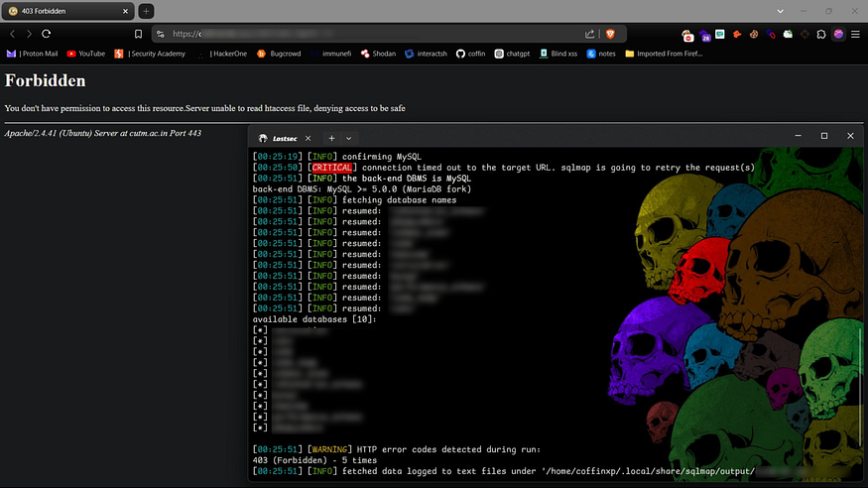Viewport: 868px width, 488px height.
Task: Open a new browser tab
Action: point(146,10)
